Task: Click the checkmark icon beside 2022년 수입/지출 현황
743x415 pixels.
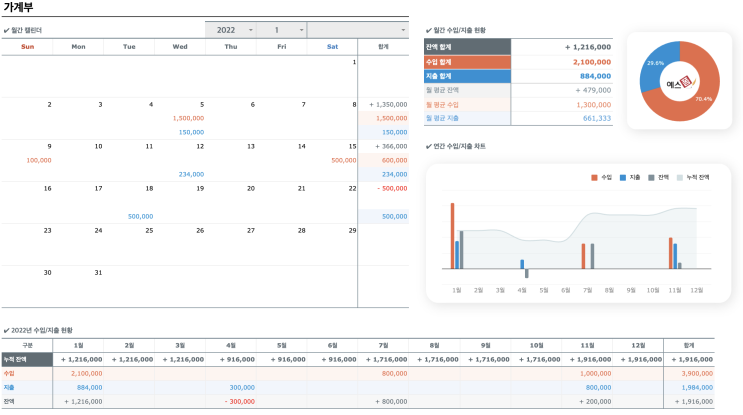Action: point(6,330)
